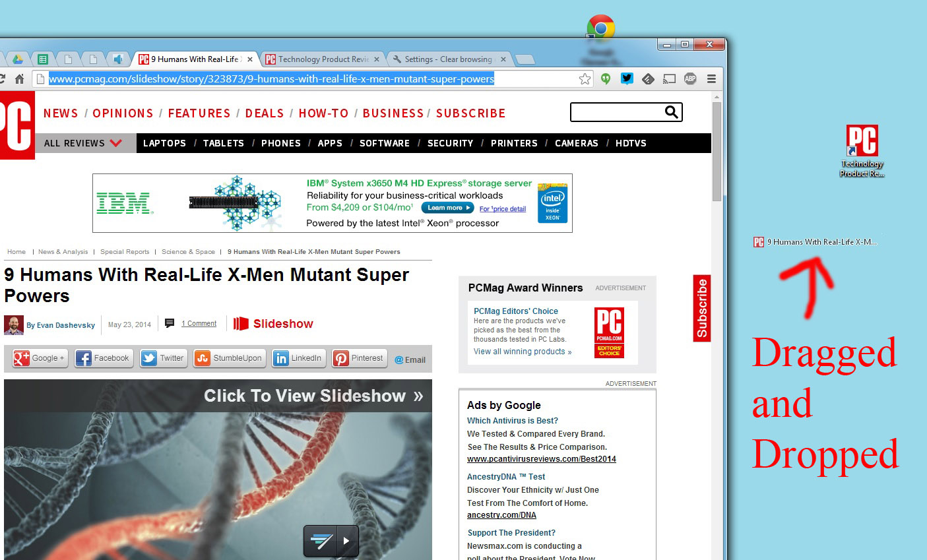Click the PCMag site search field
The width and height of the screenshot is (927, 560).
pos(617,112)
